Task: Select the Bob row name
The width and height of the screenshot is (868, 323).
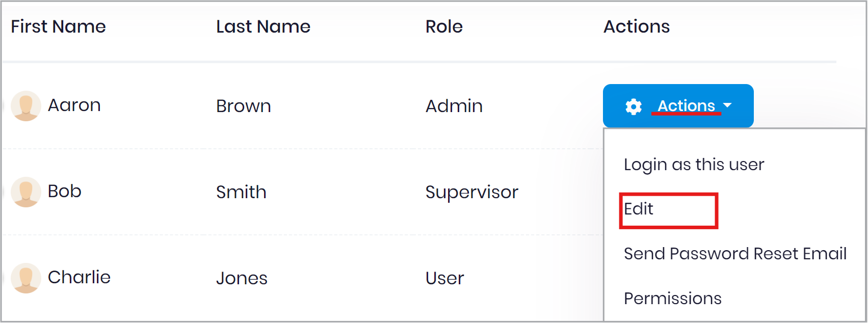Action: [x=65, y=192]
